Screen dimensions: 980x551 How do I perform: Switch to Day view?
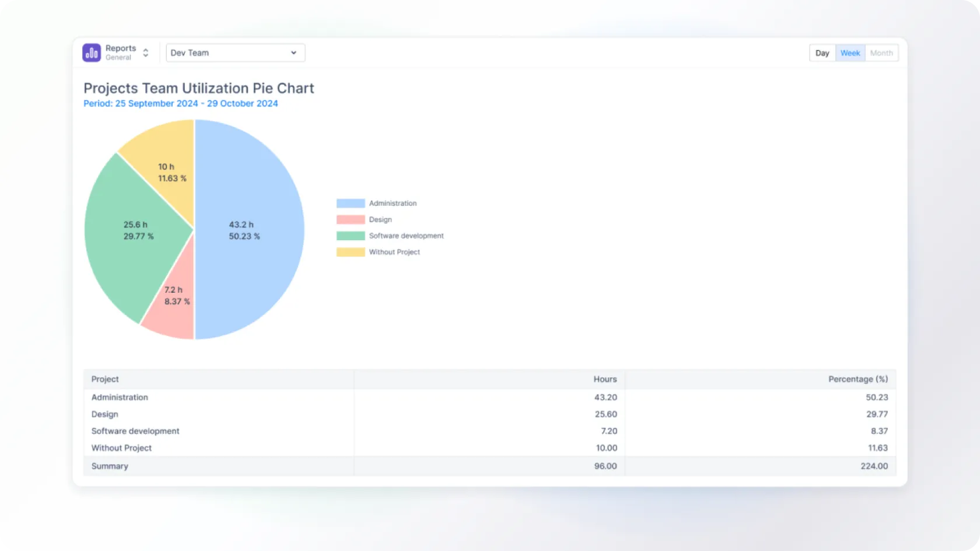point(822,53)
